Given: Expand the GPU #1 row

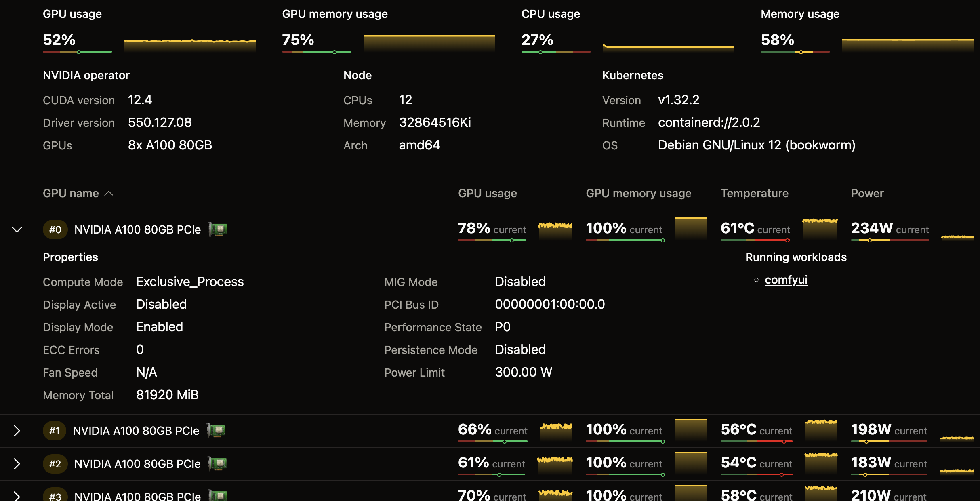Looking at the screenshot, I should [x=17, y=431].
